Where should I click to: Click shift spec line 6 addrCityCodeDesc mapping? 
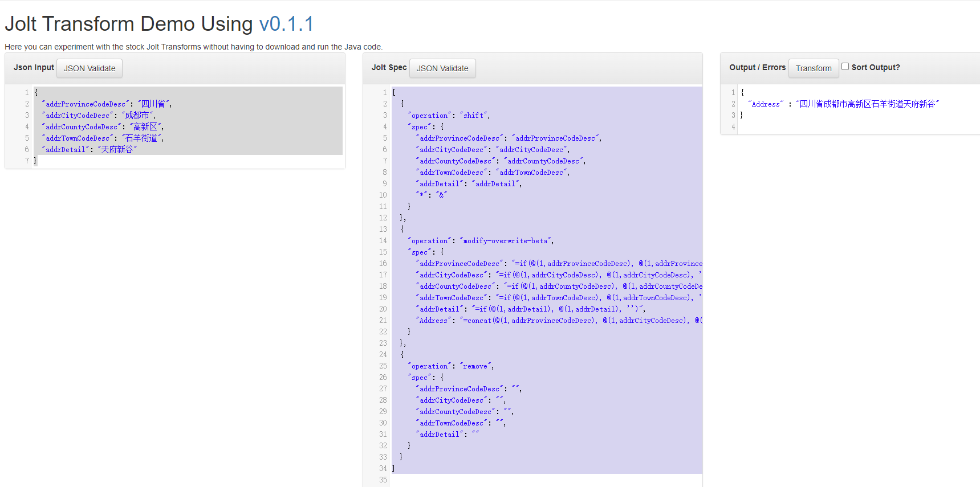tap(493, 149)
